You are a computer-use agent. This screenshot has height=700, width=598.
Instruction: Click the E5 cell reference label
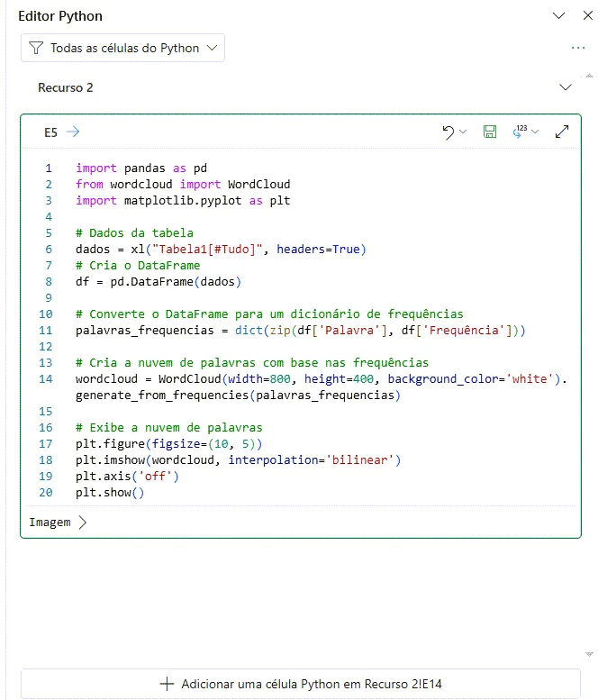50,132
